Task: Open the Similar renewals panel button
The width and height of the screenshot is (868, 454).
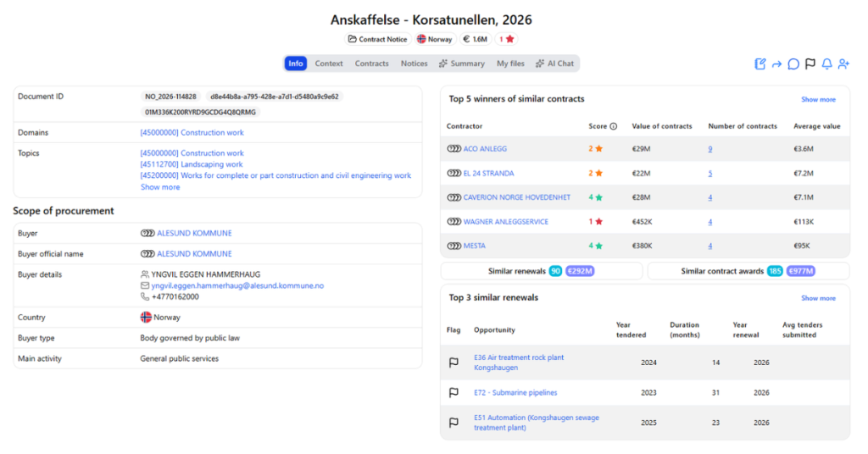Action: coord(542,271)
